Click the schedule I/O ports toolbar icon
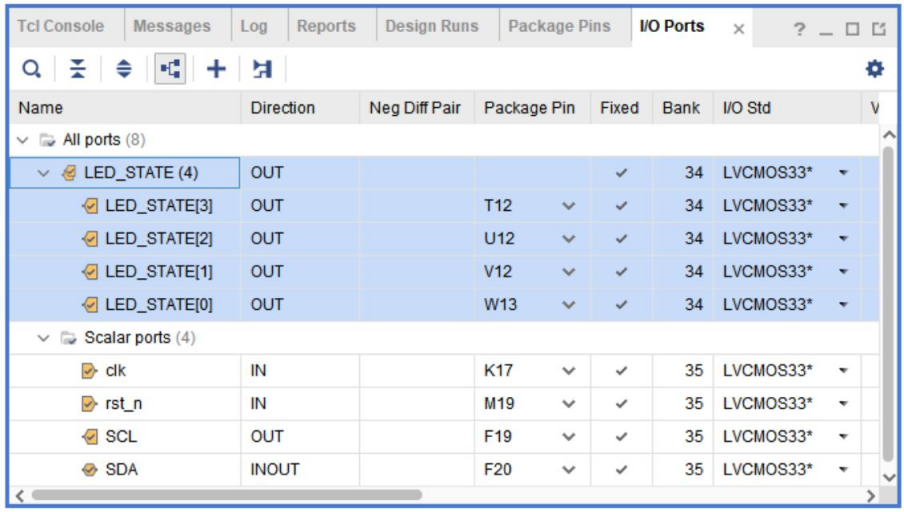This screenshot has width=904, height=512. point(262,69)
